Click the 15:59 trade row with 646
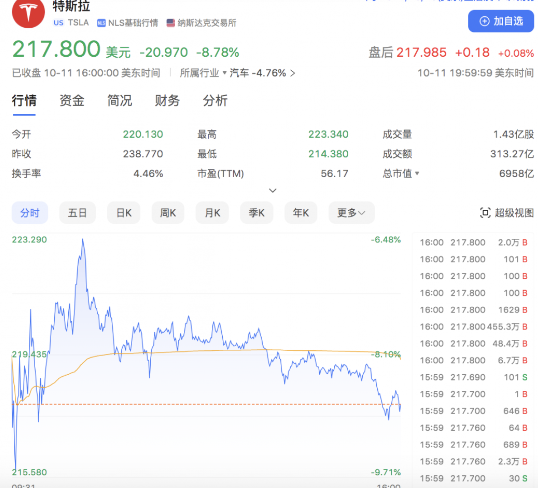This screenshot has height=488, width=538. tap(473, 411)
